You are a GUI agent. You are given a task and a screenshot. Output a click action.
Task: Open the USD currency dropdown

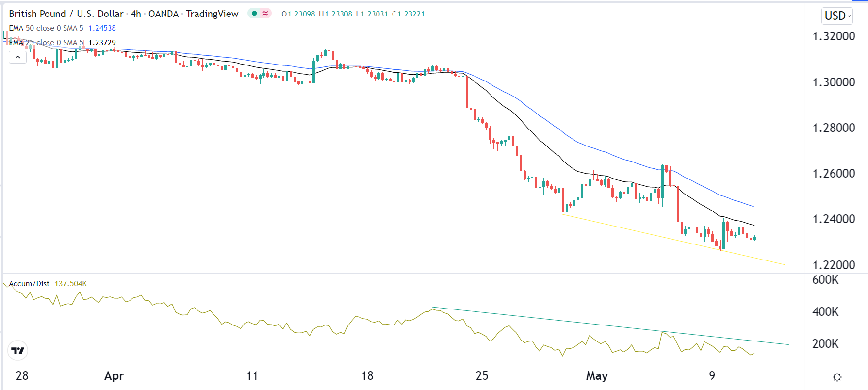click(x=838, y=16)
